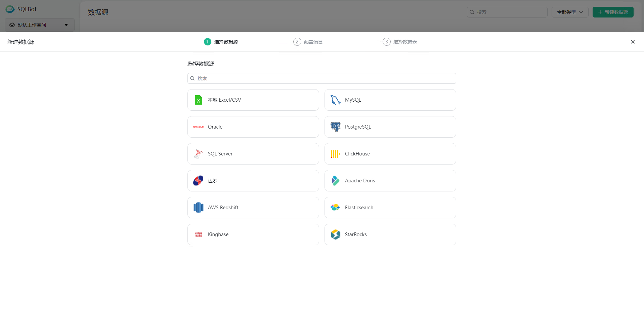Select the Kingbase data source card
Viewport: 644px width, 324px height.
(253, 235)
